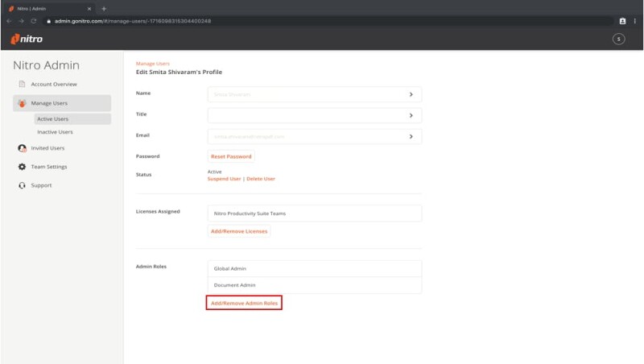Open Team Settings section

pos(49,167)
